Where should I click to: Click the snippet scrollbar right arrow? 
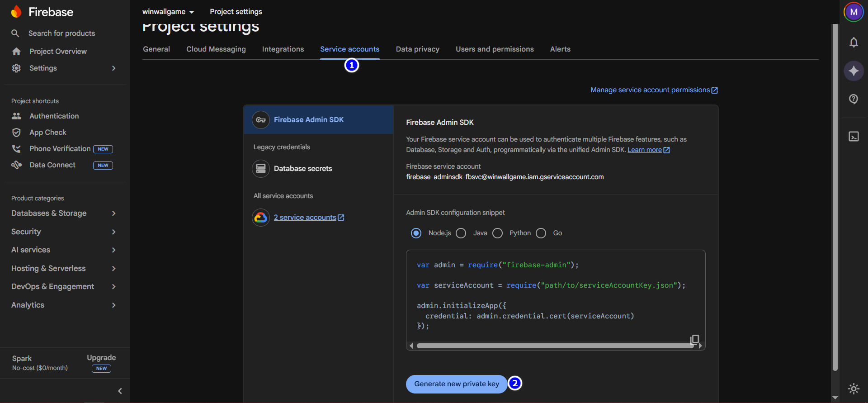pos(700,346)
